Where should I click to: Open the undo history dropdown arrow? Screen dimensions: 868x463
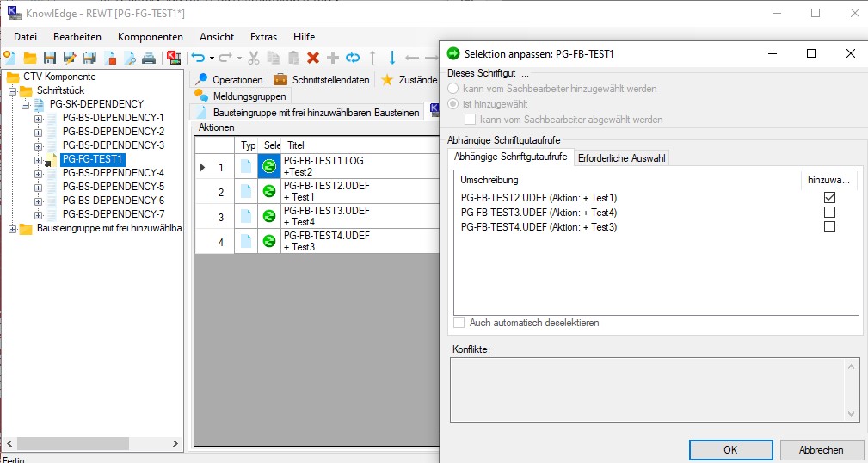click(212, 59)
